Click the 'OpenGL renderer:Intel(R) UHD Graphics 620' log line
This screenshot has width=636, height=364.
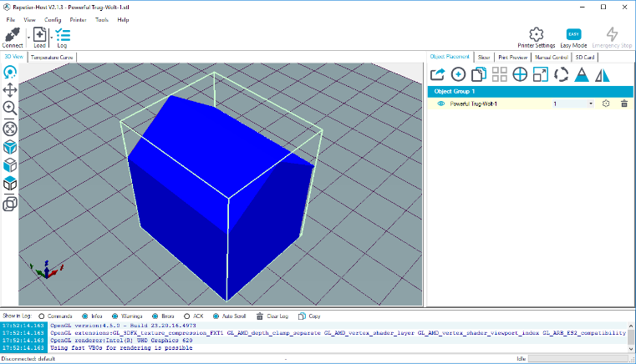coord(121,341)
